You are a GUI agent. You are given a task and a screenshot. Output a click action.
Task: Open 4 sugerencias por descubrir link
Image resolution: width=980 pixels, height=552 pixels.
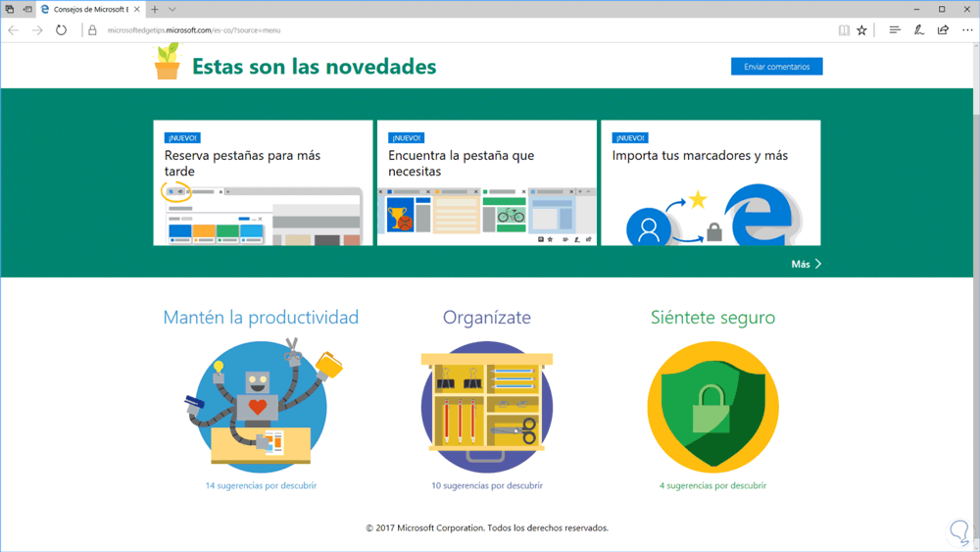coord(713,485)
